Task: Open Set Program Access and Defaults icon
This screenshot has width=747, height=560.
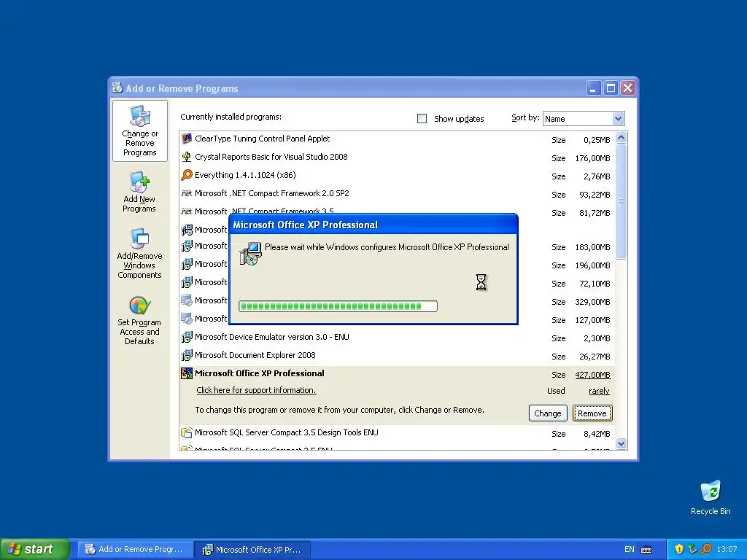Action: (x=139, y=306)
